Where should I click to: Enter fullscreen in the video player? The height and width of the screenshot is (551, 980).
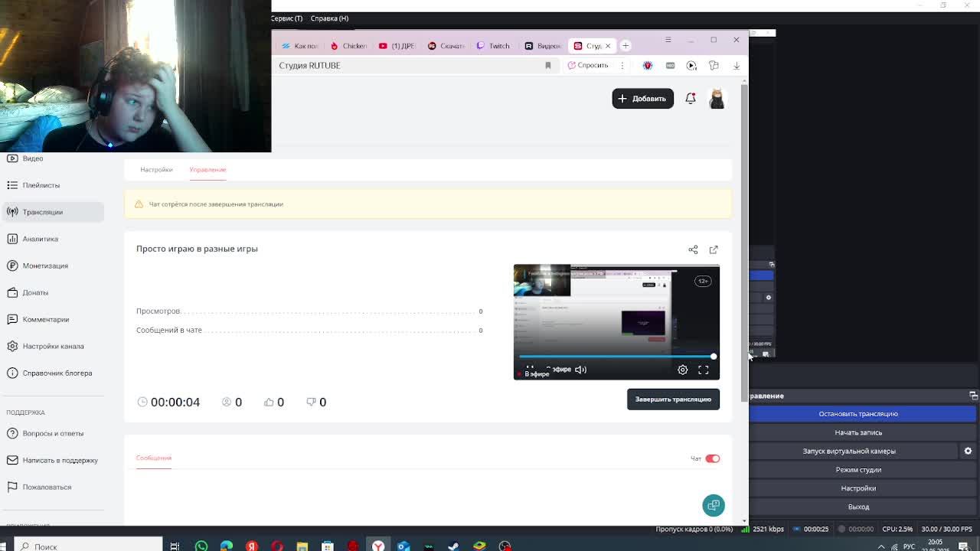(x=703, y=370)
